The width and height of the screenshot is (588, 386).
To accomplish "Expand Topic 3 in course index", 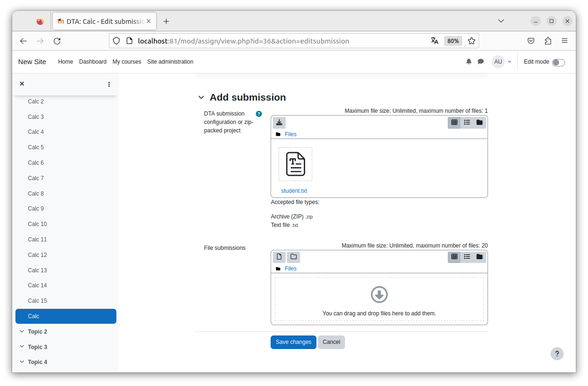I will (22, 347).
